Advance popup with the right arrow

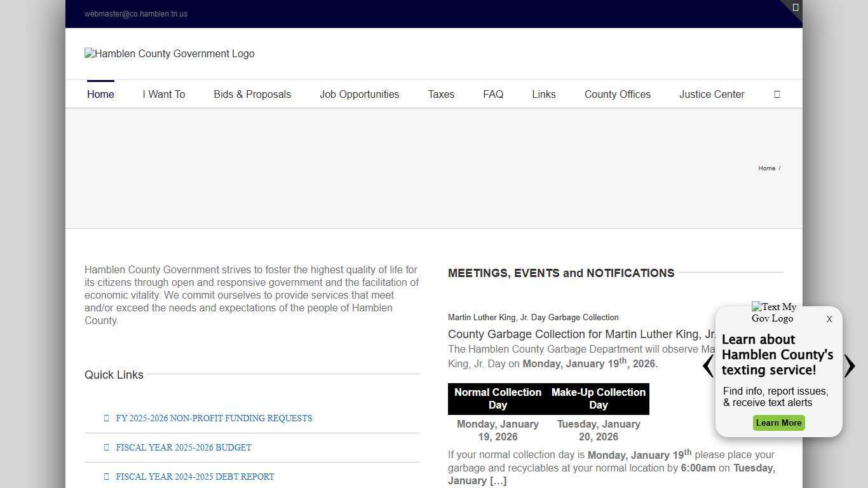pyautogui.click(x=850, y=366)
